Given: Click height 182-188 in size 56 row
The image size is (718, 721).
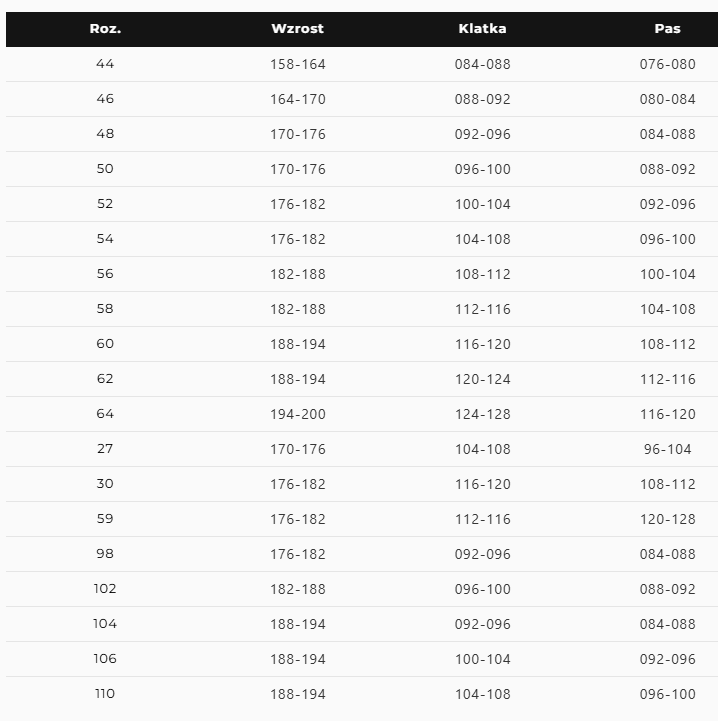Looking at the screenshot, I should tap(298, 274).
